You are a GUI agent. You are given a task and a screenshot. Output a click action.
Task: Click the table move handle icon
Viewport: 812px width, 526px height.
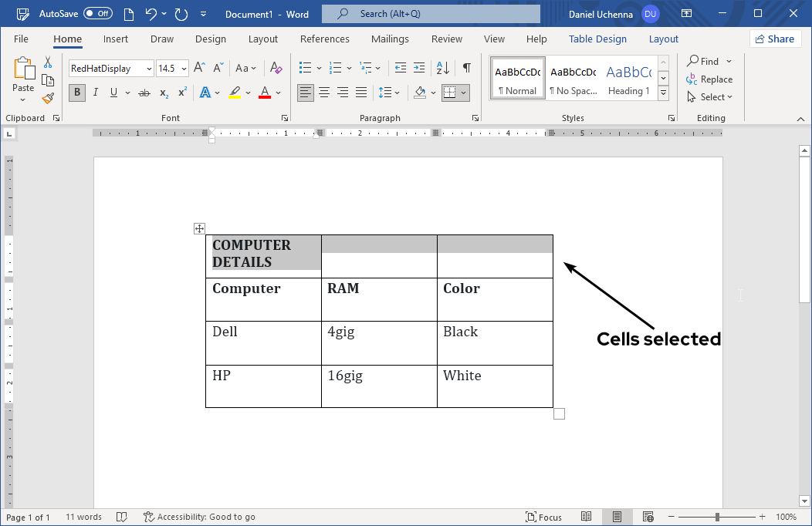[199, 228]
